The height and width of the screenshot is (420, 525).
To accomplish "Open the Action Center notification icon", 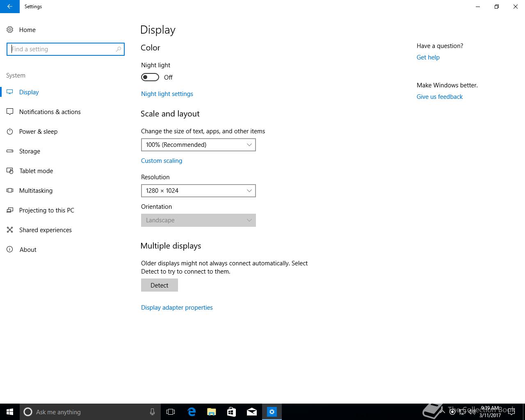I will [x=511, y=412].
